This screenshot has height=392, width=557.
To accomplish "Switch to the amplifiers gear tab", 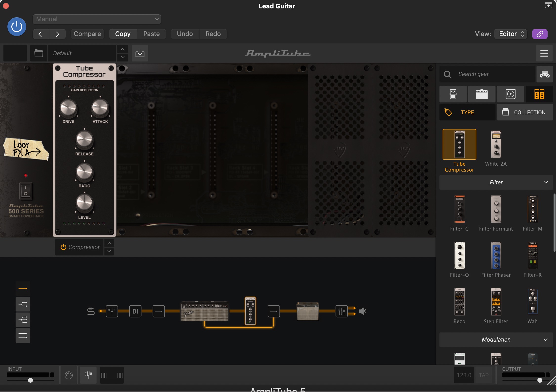I will 482,94.
